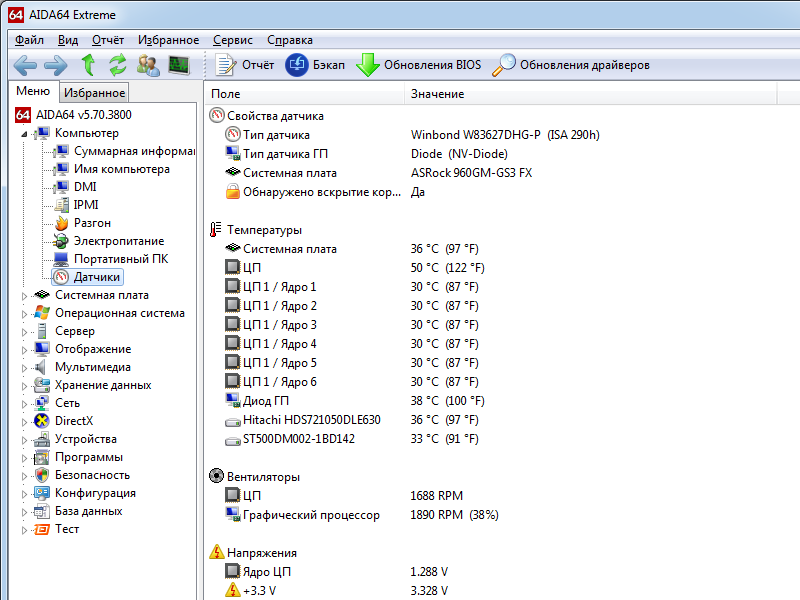The height and width of the screenshot is (600, 800).
Task: Switch to the Избранное tab in sidebar
Action: (x=94, y=93)
